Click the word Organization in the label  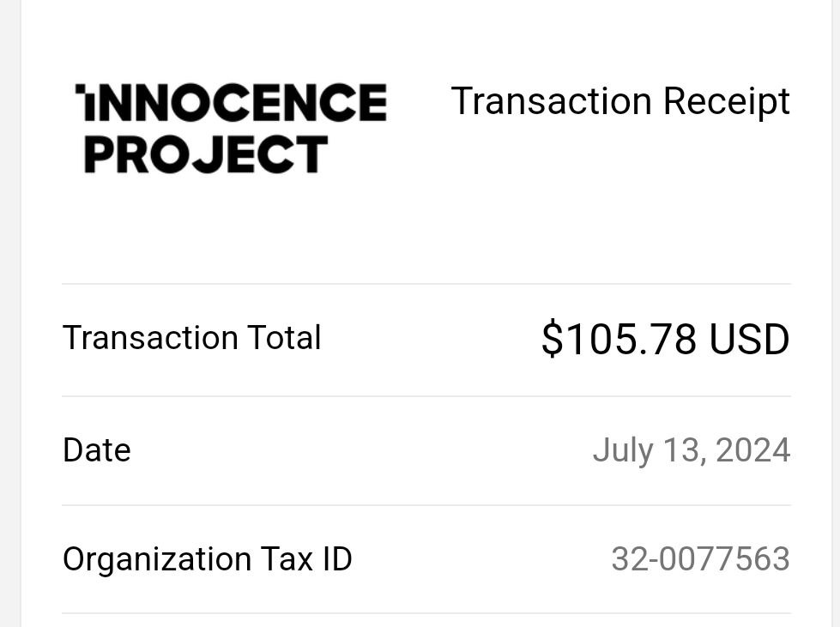(x=157, y=559)
